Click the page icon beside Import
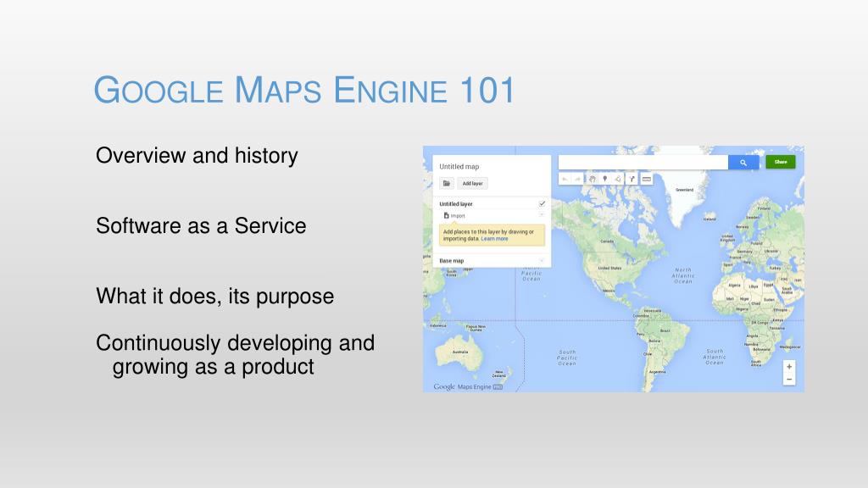Viewport: 868px width, 488px height. point(446,216)
